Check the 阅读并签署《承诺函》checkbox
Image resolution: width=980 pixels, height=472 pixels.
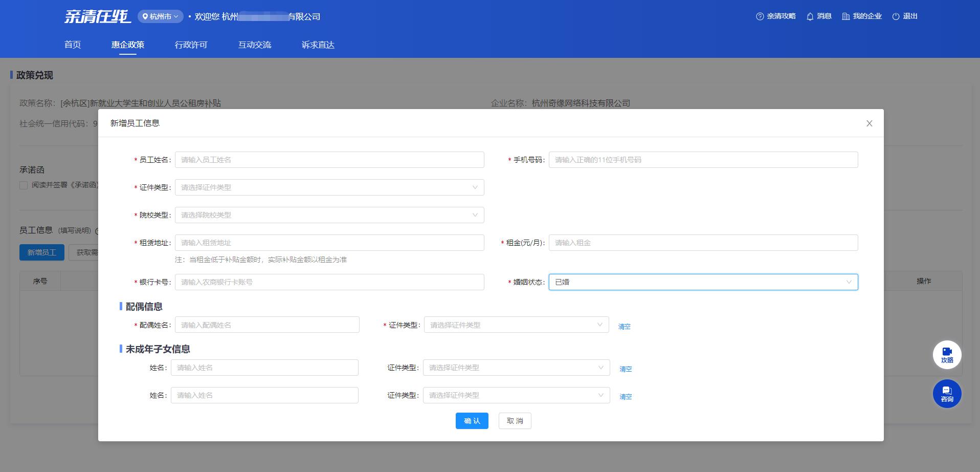pos(23,185)
